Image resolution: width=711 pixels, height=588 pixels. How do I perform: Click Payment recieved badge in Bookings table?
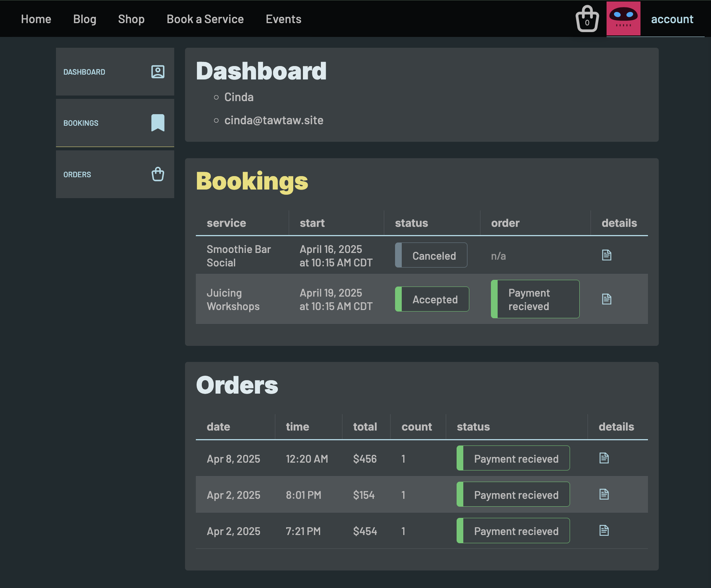coord(535,299)
